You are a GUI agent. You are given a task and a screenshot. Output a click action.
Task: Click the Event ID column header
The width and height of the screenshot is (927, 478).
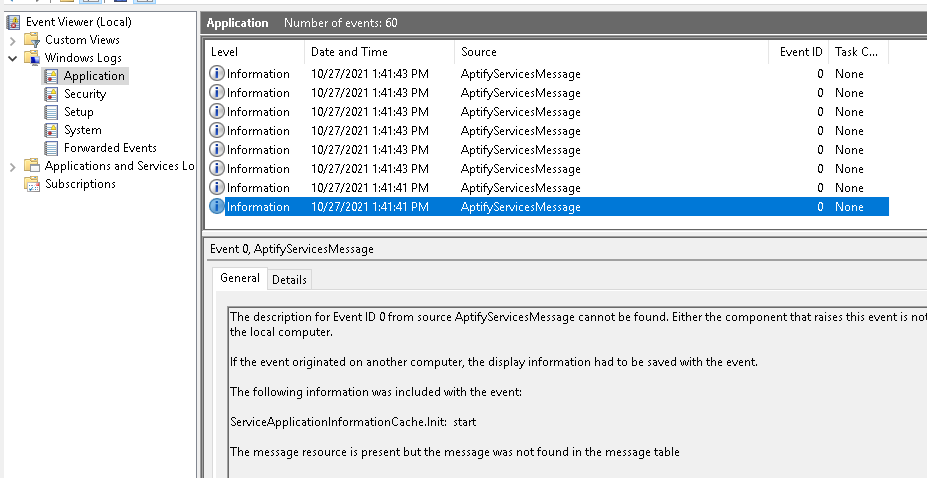tap(799, 52)
